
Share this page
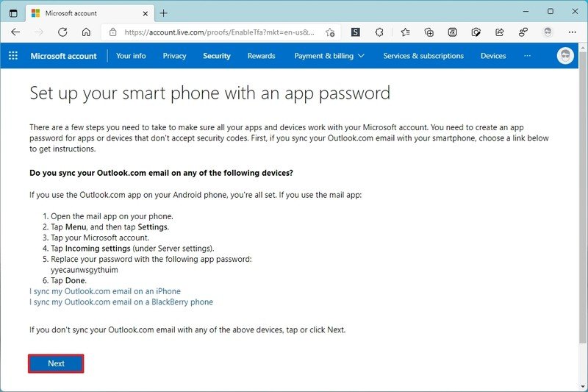click(x=500, y=32)
